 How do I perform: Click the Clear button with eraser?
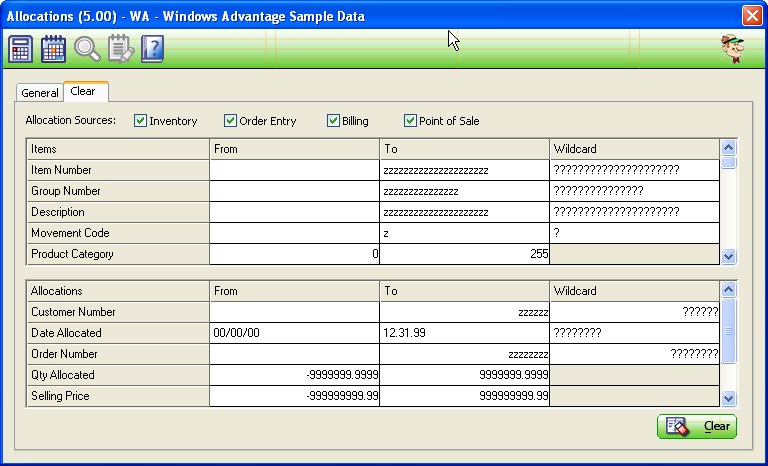pyautogui.click(x=696, y=426)
